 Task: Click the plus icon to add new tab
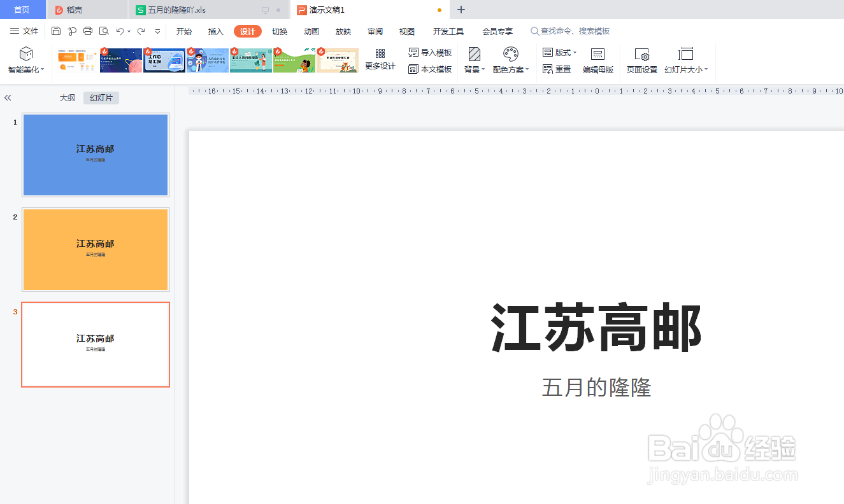461,10
